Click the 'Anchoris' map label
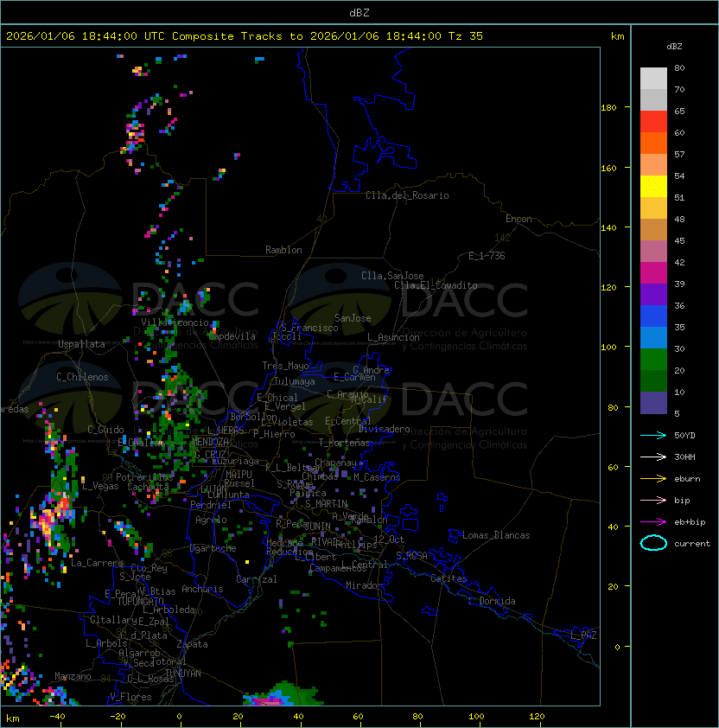The width and height of the screenshot is (719, 728). (202, 589)
